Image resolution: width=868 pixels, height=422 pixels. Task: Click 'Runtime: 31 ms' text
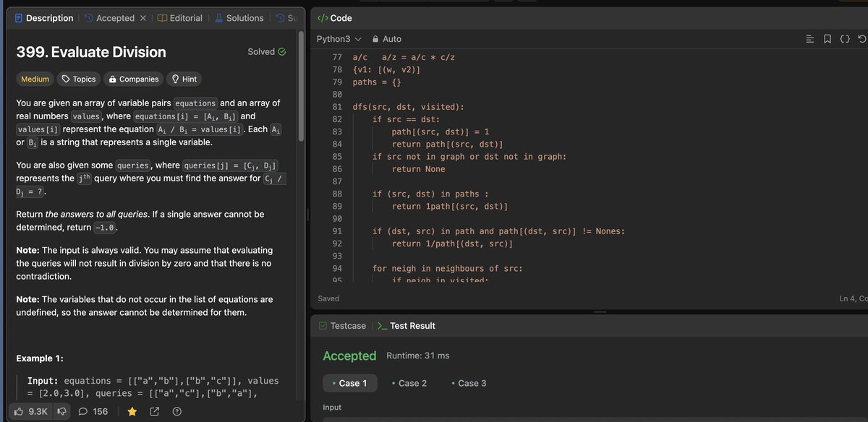(418, 356)
